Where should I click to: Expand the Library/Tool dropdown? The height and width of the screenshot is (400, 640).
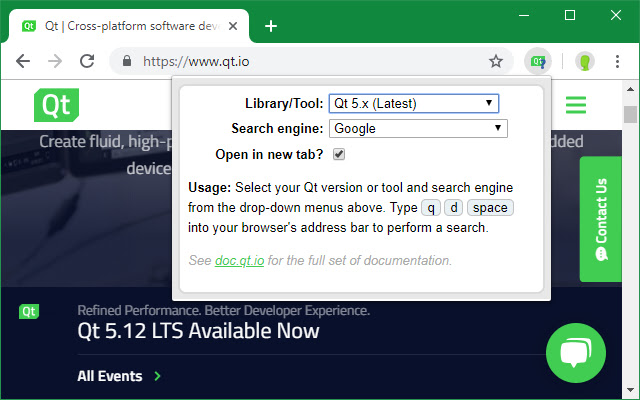click(x=413, y=103)
